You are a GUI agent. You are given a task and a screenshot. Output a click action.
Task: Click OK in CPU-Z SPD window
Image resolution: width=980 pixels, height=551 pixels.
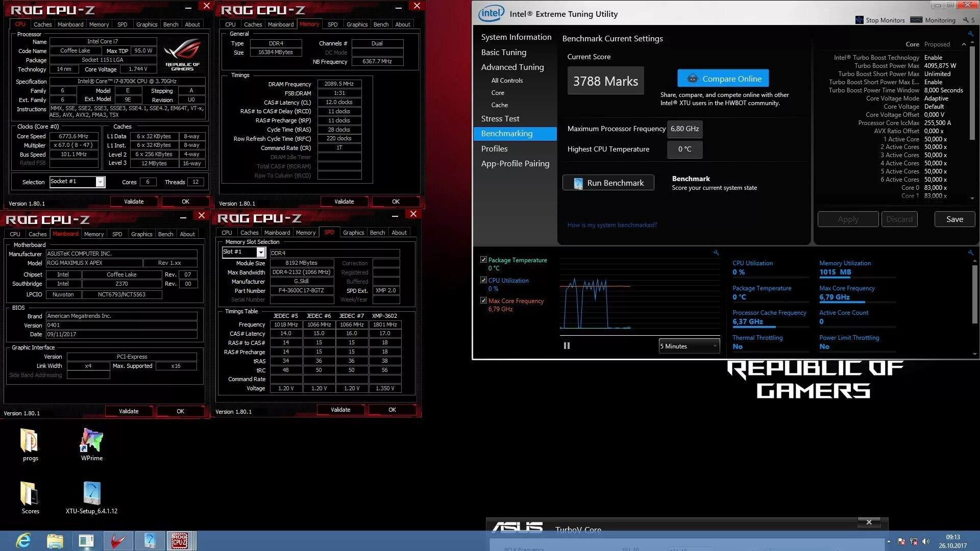coord(392,410)
